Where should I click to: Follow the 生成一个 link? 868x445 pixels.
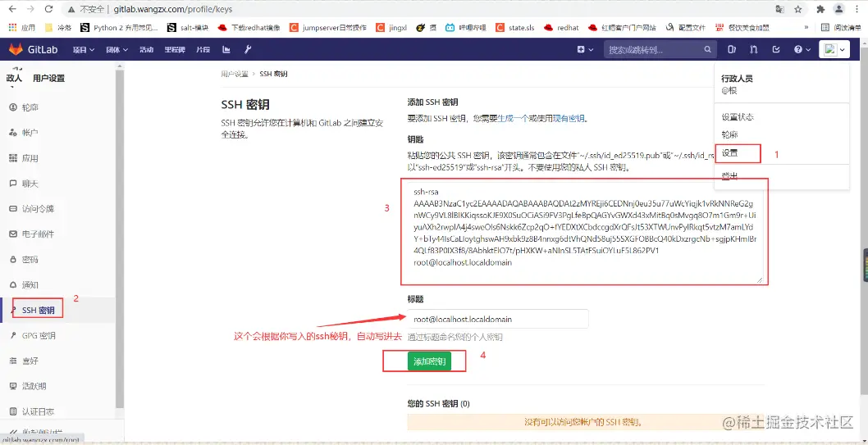[512, 118]
